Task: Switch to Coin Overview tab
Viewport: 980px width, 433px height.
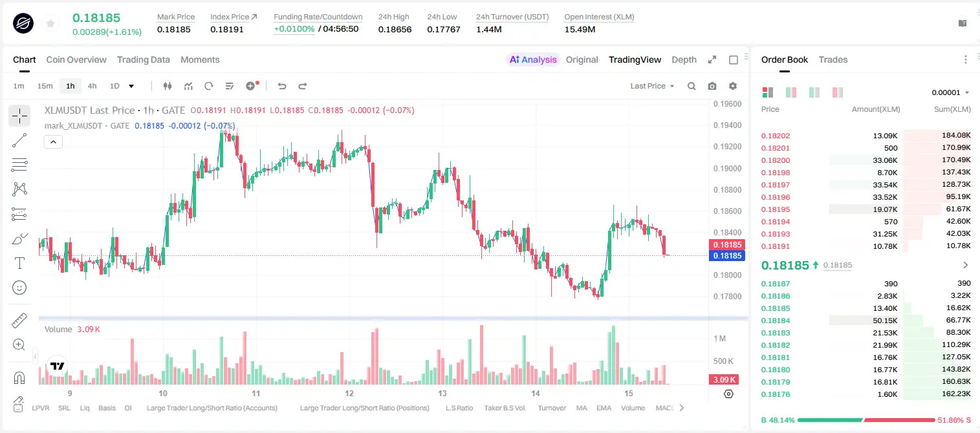Action: (76, 59)
